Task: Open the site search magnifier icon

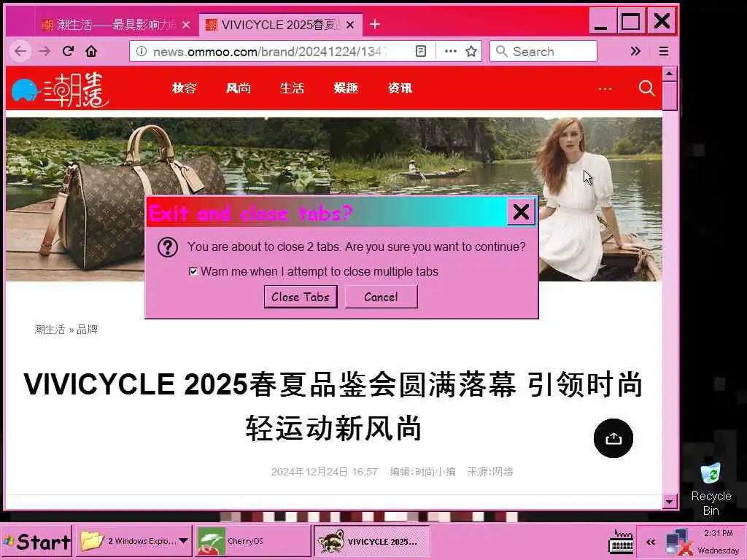Action: point(646,88)
